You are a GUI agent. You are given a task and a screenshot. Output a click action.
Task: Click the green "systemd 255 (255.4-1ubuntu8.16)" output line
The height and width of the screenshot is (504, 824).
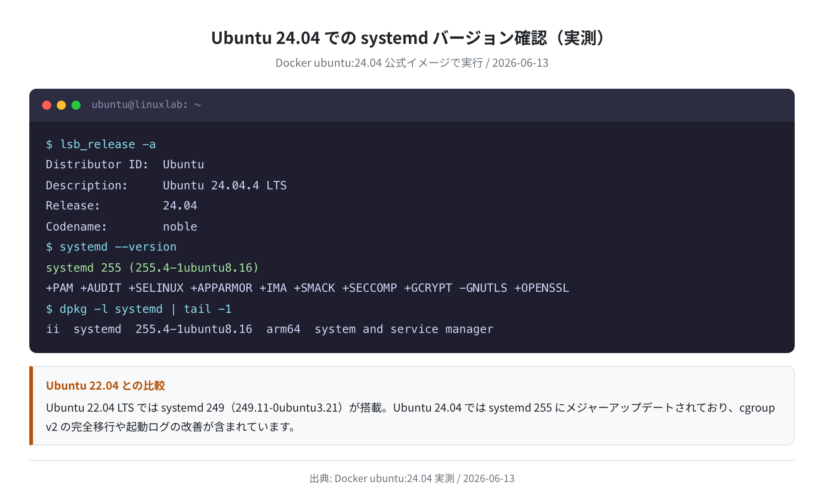[152, 268]
